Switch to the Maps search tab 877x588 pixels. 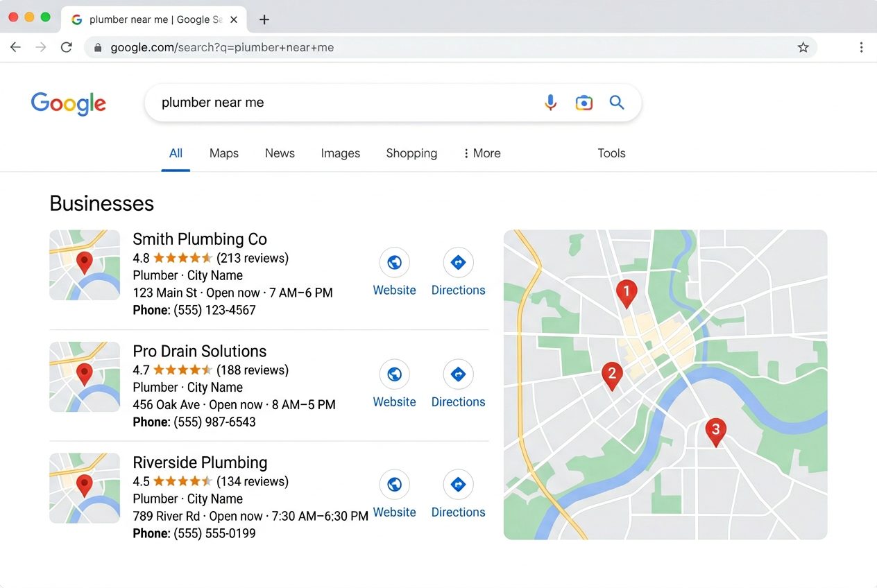click(223, 153)
